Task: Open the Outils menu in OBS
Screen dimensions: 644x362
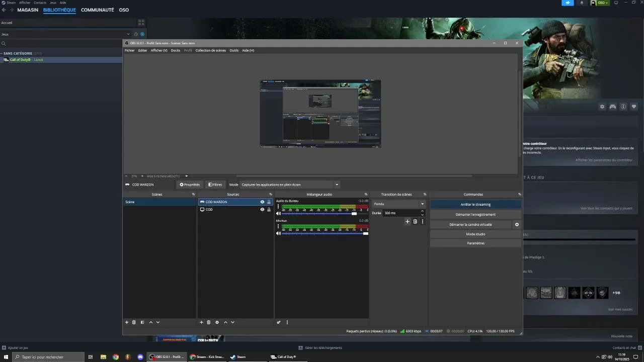Action: tap(234, 50)
